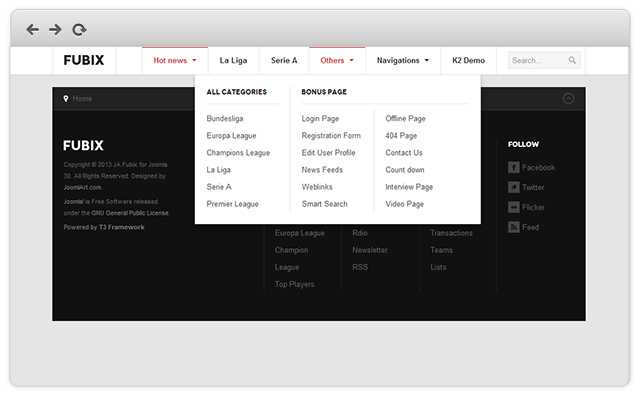The image size is (640, 395).
Task: Open Champions League category
Action: click(238, 153)
